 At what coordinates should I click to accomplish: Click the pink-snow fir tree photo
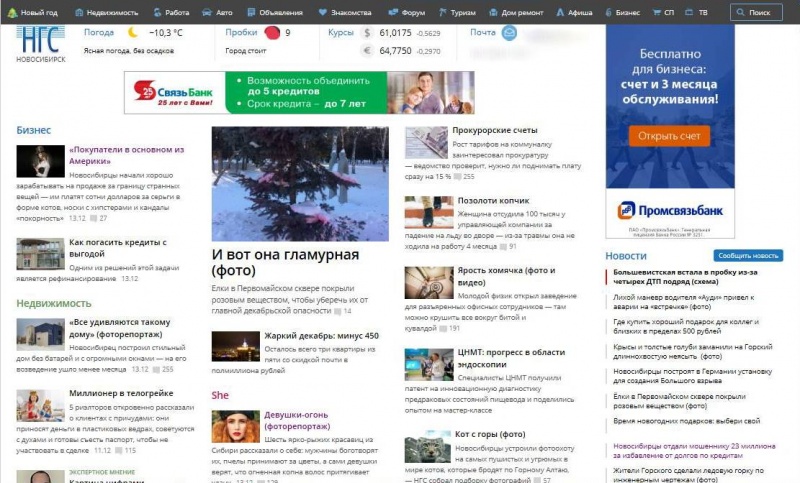coord(300,183)
